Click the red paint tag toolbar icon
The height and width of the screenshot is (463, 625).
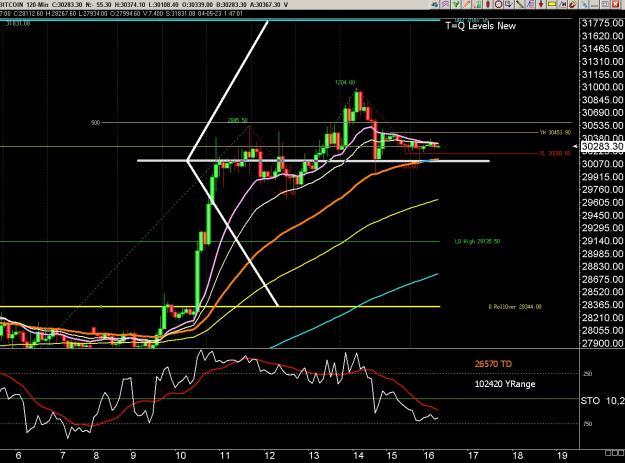click(x=573, y=4)
